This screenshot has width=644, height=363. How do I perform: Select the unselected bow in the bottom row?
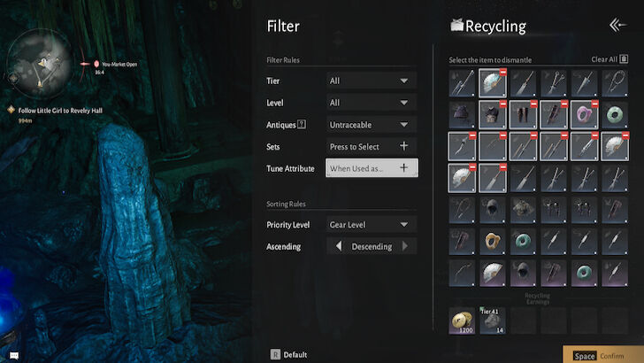pyautogui.click(x=462, y=273)
